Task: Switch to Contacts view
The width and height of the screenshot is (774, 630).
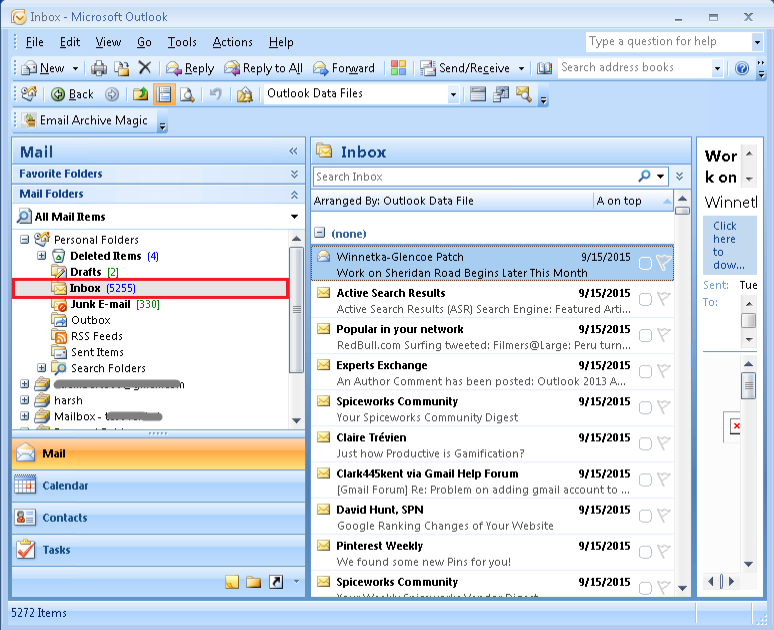Action: pyautogui.click(x=158, y=518)
